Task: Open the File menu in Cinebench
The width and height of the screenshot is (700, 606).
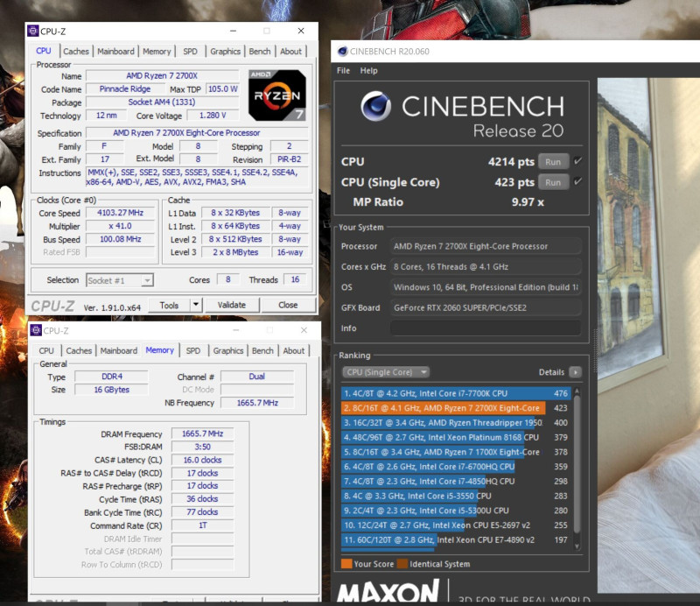Action: click(x=343, y=71)
